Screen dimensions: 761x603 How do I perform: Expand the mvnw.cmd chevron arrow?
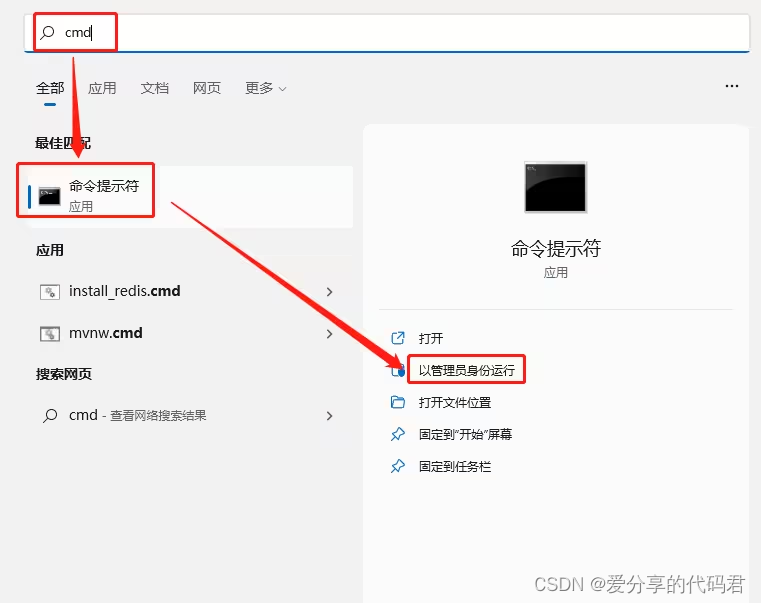pos(330,334)
